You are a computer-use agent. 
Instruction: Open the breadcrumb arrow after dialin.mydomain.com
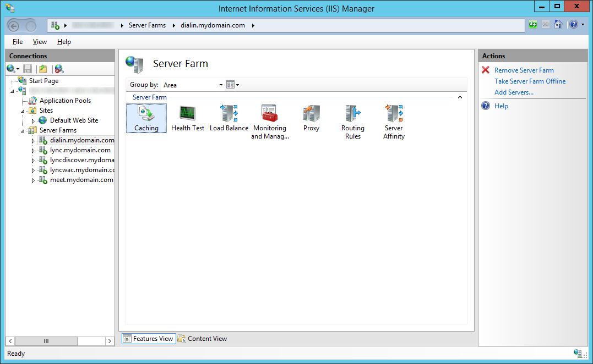[253, 25]
